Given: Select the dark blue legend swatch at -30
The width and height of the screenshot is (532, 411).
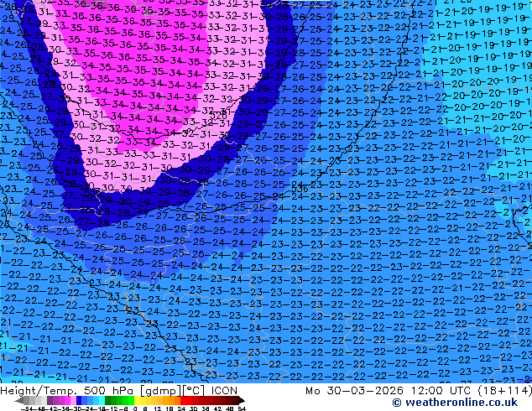Looking at the screenshot, I should coord(79,401).
